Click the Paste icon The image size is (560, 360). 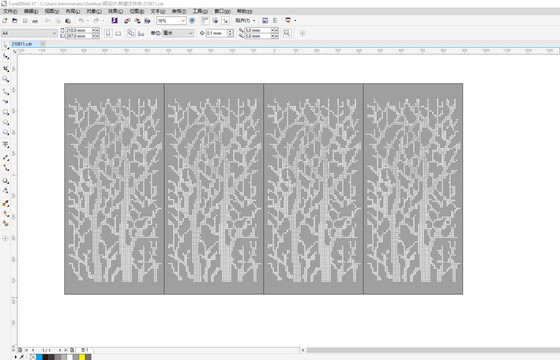click(x=68, y=21)
